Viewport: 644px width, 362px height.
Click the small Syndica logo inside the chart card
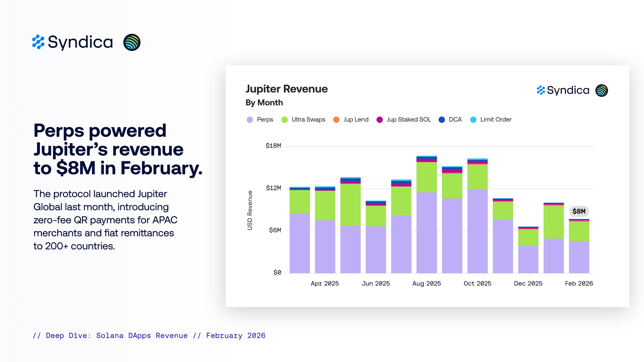[x=541, y=90]
